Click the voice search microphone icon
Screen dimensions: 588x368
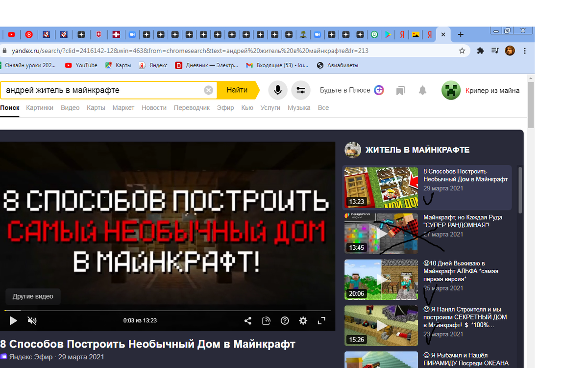[x=278, y=90]
